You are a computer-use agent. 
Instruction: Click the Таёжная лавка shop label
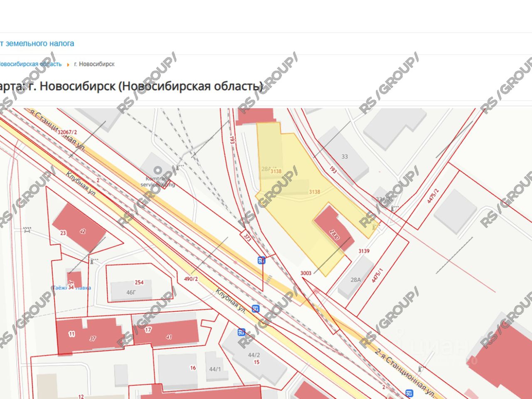72,288
